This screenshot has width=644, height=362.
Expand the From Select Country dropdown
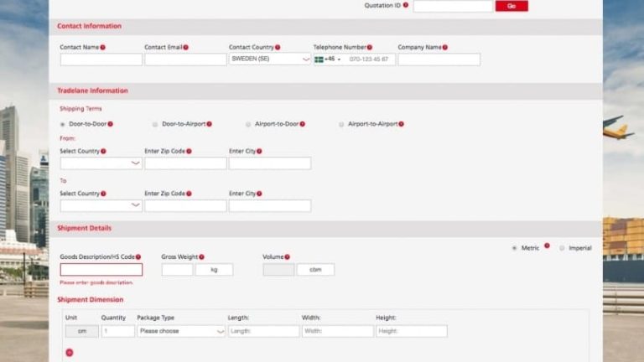pyautogui.click(x=101, y=163)
